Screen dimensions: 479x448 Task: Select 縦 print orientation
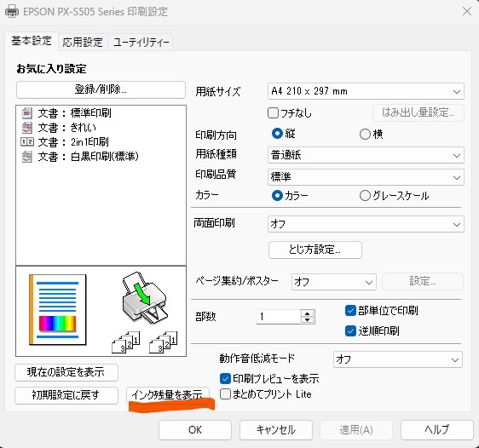click(277, 134)
